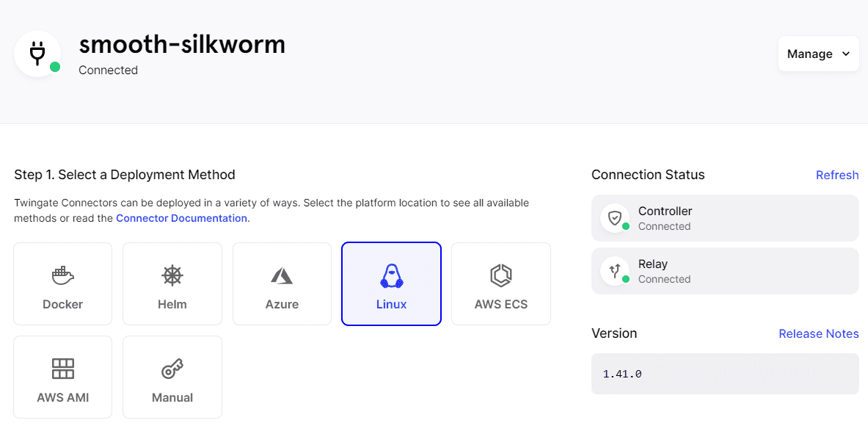Viewport: 868px width, 434px height.
Task: Click the Relay arrows icon
Action: click(x=615, y=270)
